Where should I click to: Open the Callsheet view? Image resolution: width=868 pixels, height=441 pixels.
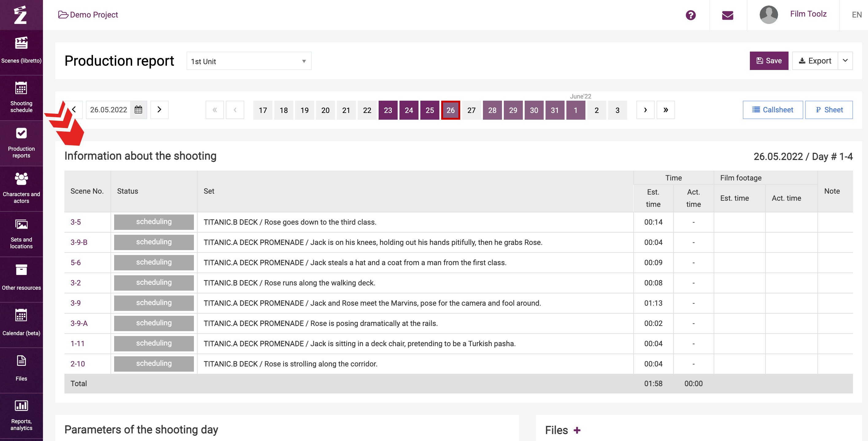coord(773,110)
